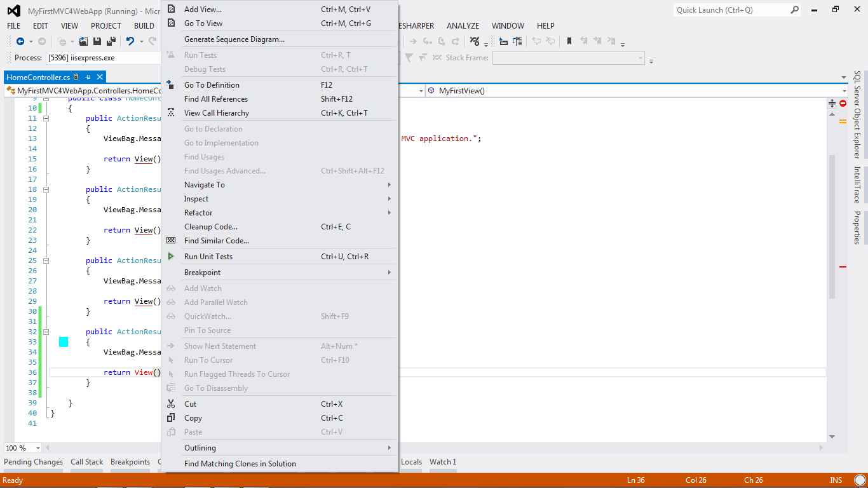Click the purple MyFirstView method icon
868x488 pixels.
tap(431, 91)
